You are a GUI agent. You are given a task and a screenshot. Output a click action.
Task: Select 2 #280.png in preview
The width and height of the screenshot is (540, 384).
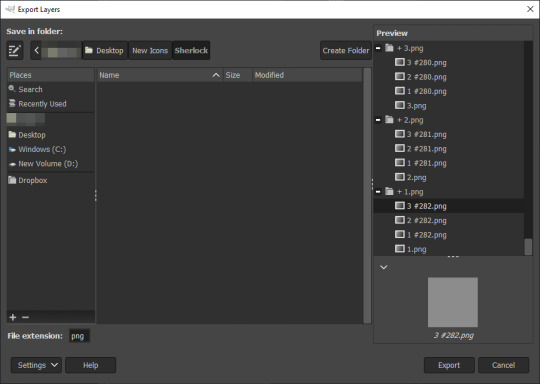(426, 77)
